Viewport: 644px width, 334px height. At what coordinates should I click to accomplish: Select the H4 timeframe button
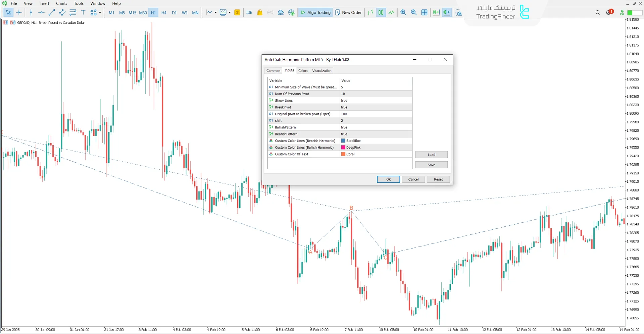(164, 13)
